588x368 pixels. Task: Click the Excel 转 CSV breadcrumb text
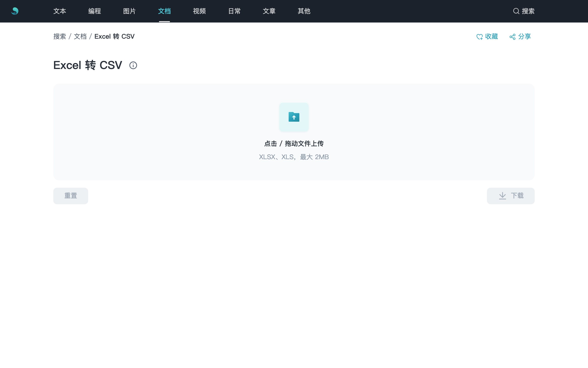point(114,37)
